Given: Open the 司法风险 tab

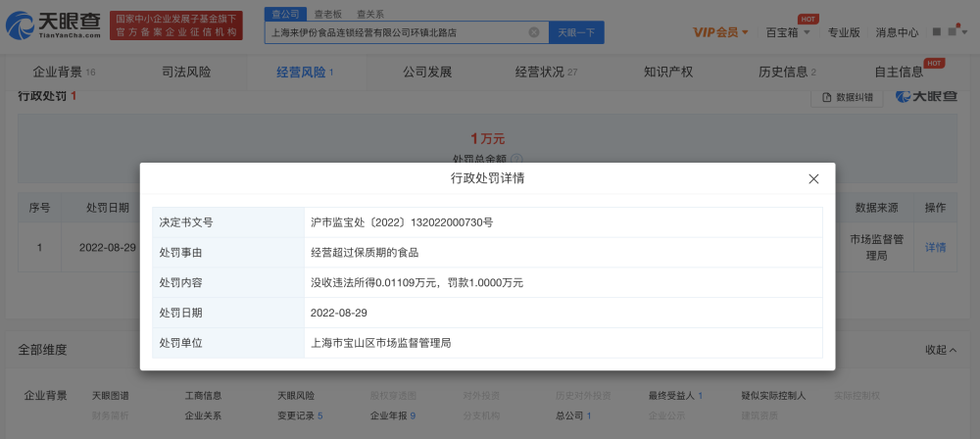Looking at the screenshot, I should 186,72.
